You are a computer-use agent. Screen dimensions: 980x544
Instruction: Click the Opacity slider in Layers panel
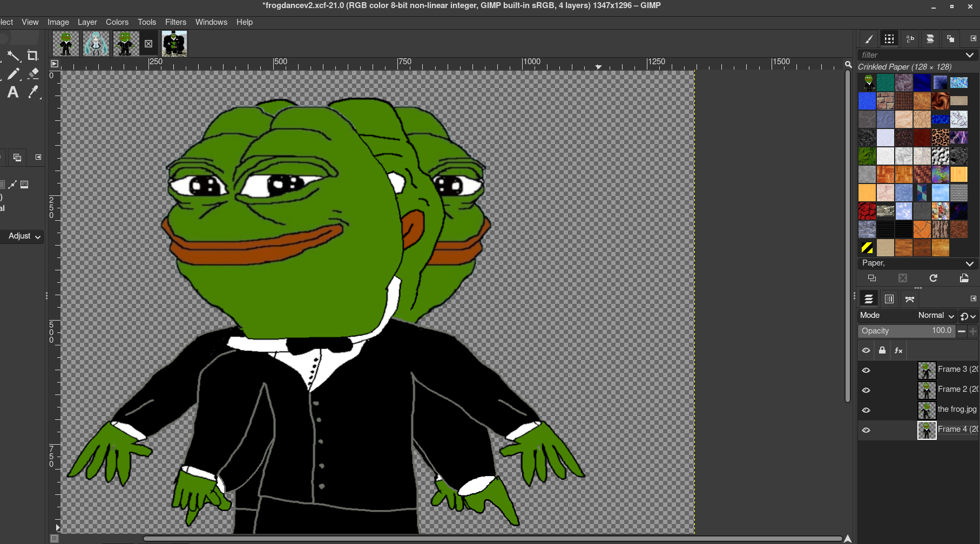pyautogui.click(x=907, y=331)
